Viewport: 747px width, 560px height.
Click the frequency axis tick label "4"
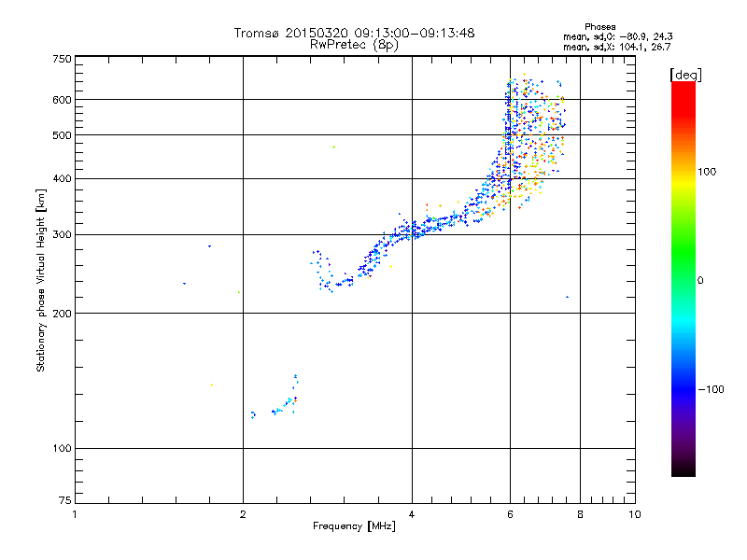pos(412,514)
